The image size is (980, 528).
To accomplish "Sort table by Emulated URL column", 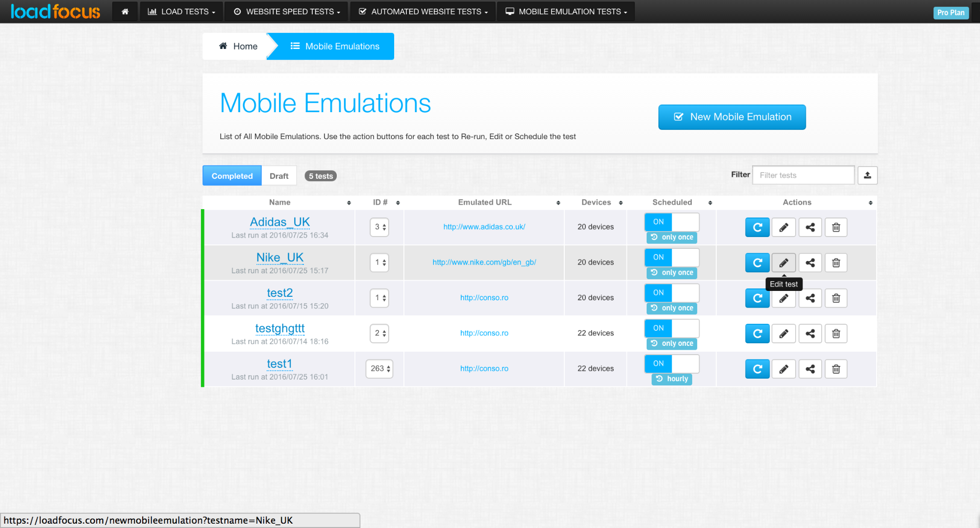I will click(x=484, y=202).
